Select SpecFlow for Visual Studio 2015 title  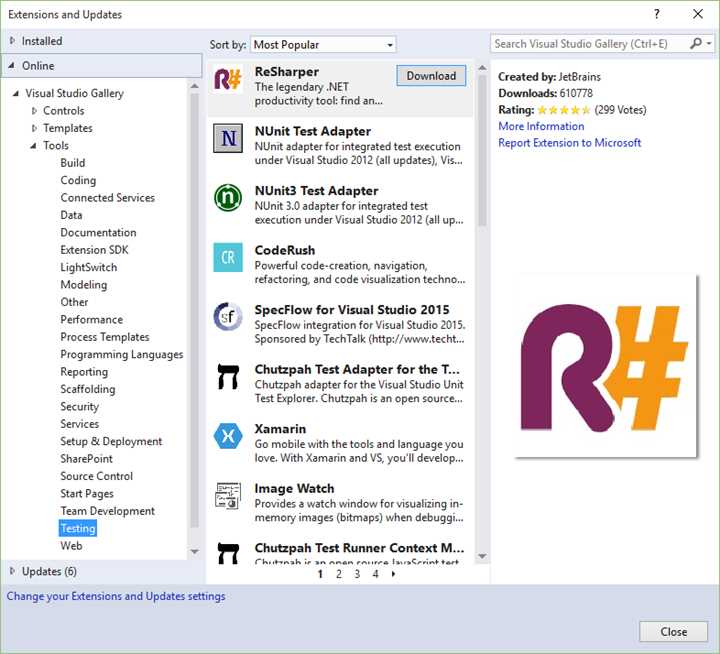click(x=352, y=310)
